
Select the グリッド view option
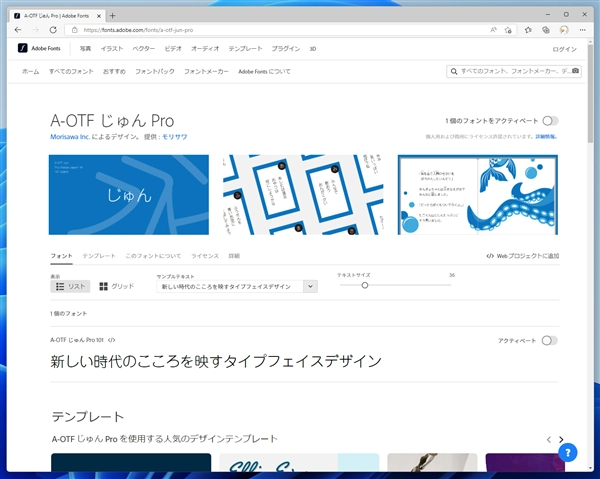click(x=116, y=286)
